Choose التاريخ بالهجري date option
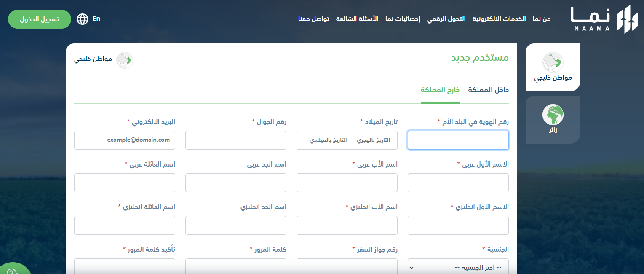644x274 pixels. 374,140
